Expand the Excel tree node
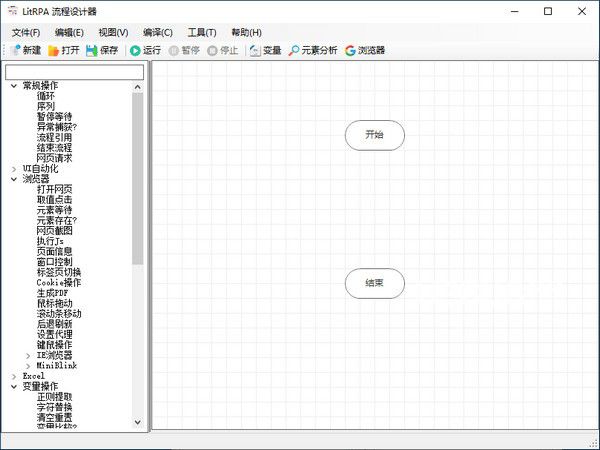 click(x=14, y=376)
